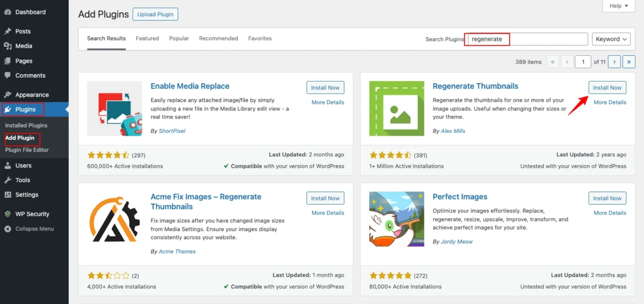This screenshot has width=644, height=304.
Task: Install Acme Fix Images plugin
Action: [325, 198]
